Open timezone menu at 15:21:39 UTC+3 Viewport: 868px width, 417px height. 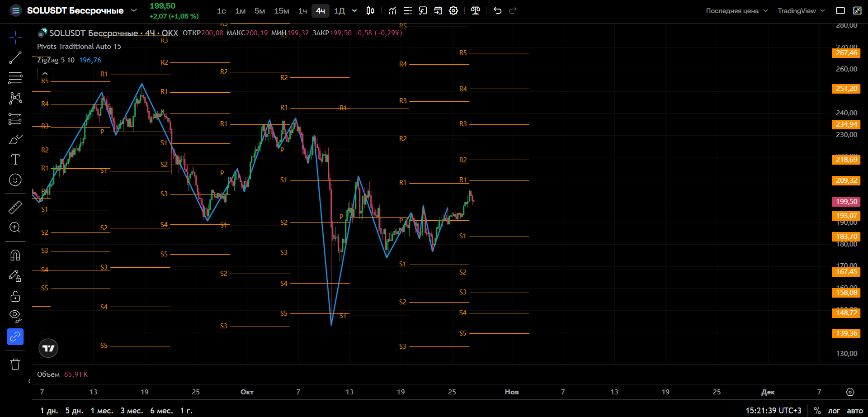pos(773,411)
